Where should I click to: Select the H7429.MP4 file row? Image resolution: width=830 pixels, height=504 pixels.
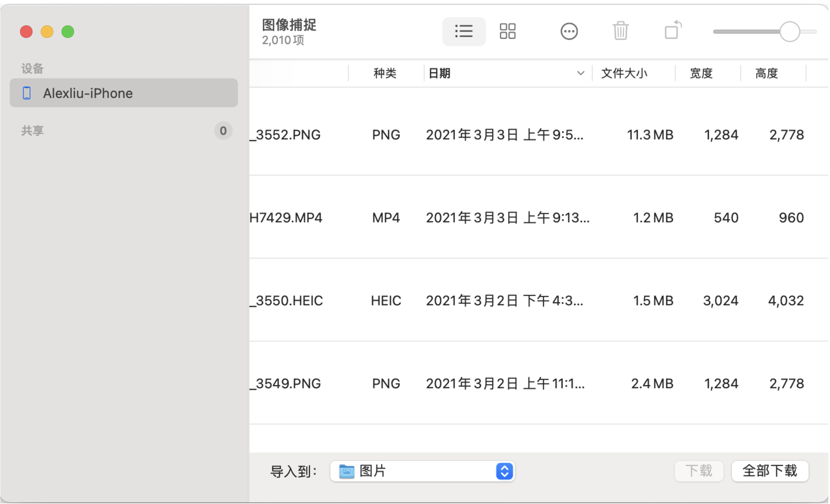(x=505, y=218)
